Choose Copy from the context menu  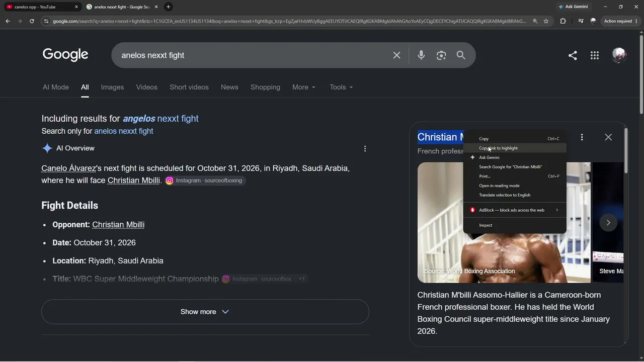[515, 139]
